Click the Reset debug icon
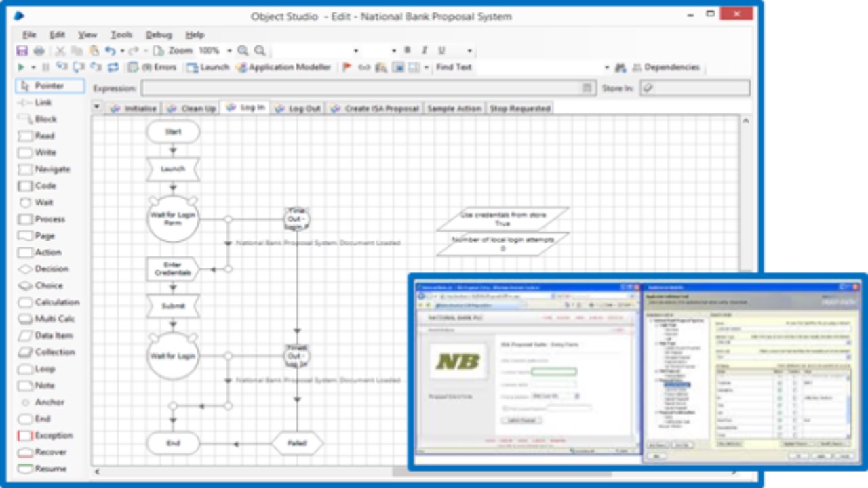The width and height of the screenshot is (868, 488). [x=113, y=67]
